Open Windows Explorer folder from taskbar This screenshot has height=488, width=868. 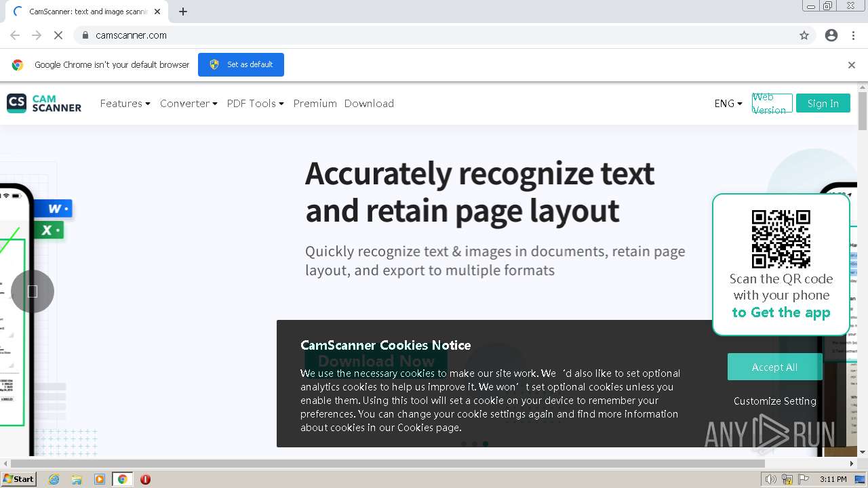77,479
